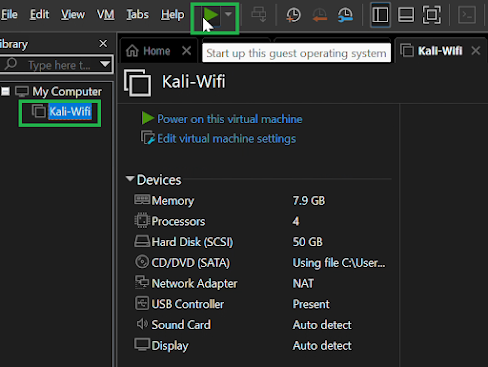Open the VM menu
The image size is (488, 367).
[105, 14]
